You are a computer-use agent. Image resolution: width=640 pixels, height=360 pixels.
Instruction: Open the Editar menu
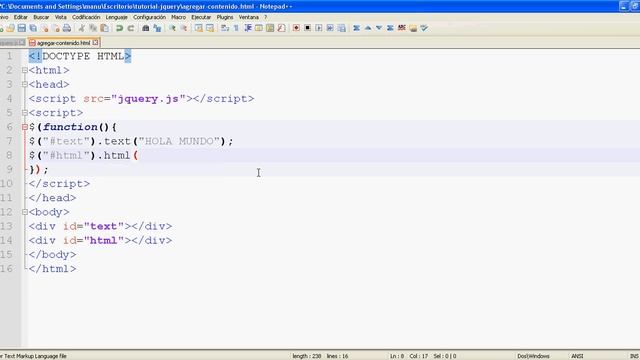(x=20, y=17)
